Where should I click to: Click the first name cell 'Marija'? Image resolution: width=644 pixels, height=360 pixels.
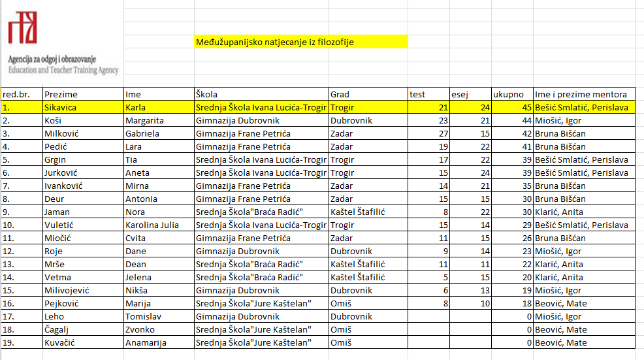[x=159, y=303]
